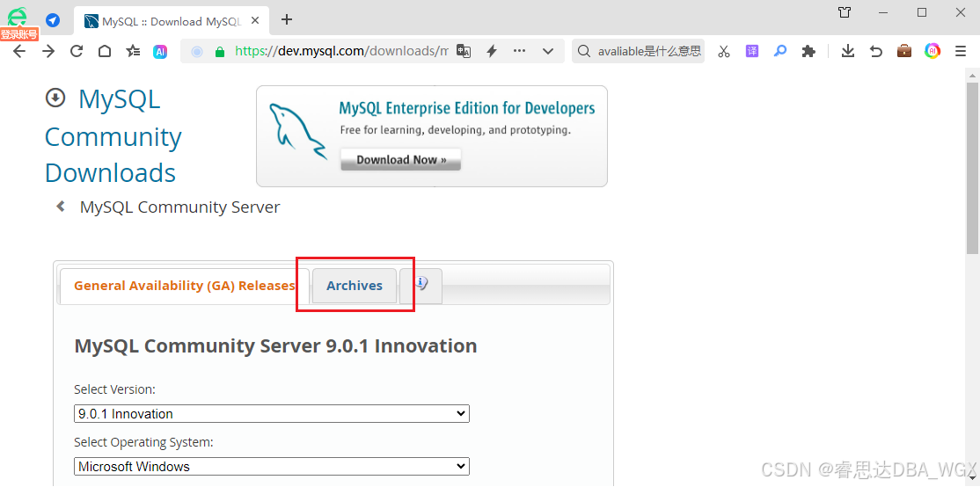
Task: Open the favorites star list icon
Action: tap(133, 51)
